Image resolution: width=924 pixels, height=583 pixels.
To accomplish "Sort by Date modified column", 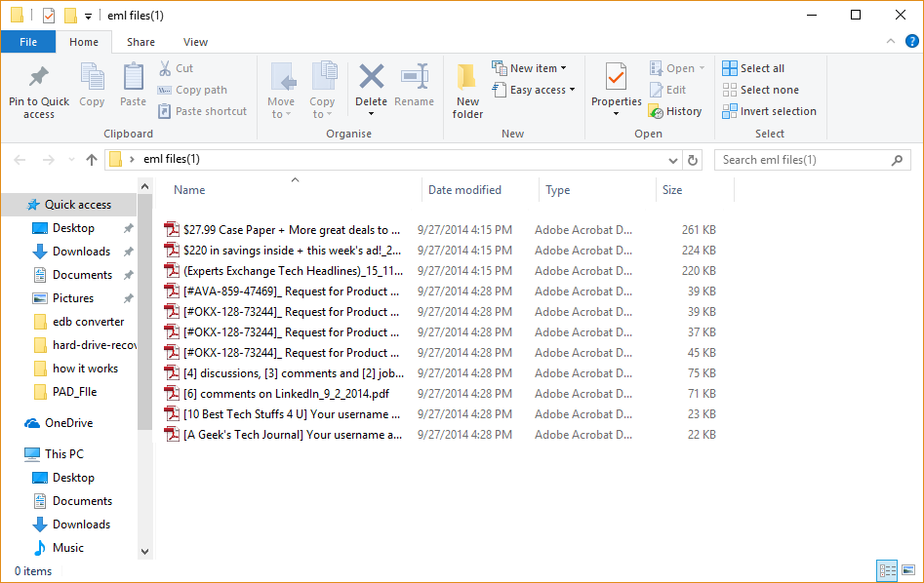I will [464, 190].
